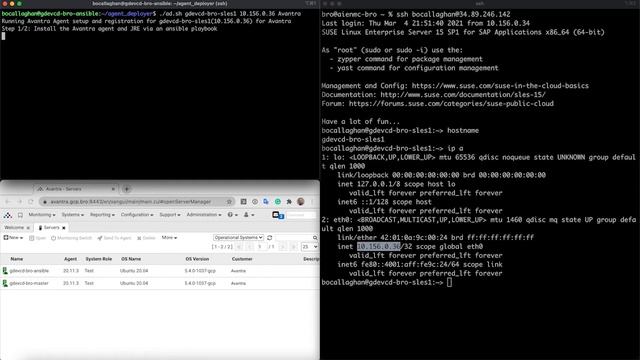The width and height of the screenshot is (640, 360).
Task: Open the New dropdown button
Action: [13, 238]
